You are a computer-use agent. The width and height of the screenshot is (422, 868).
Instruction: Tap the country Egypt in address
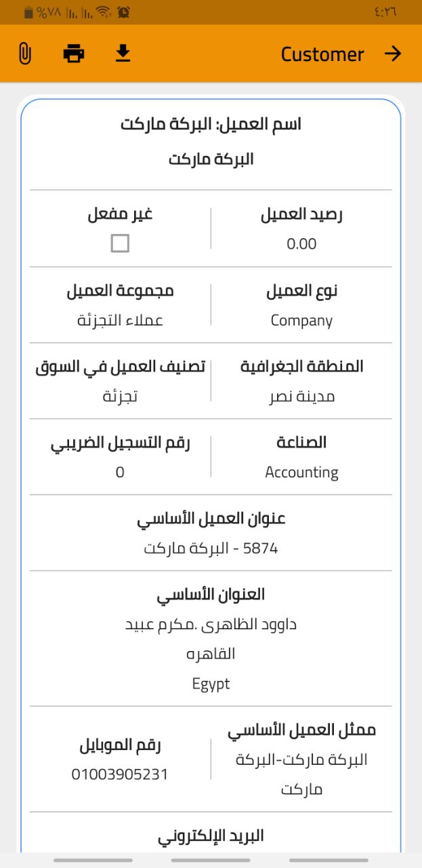(x=211, y=684)
